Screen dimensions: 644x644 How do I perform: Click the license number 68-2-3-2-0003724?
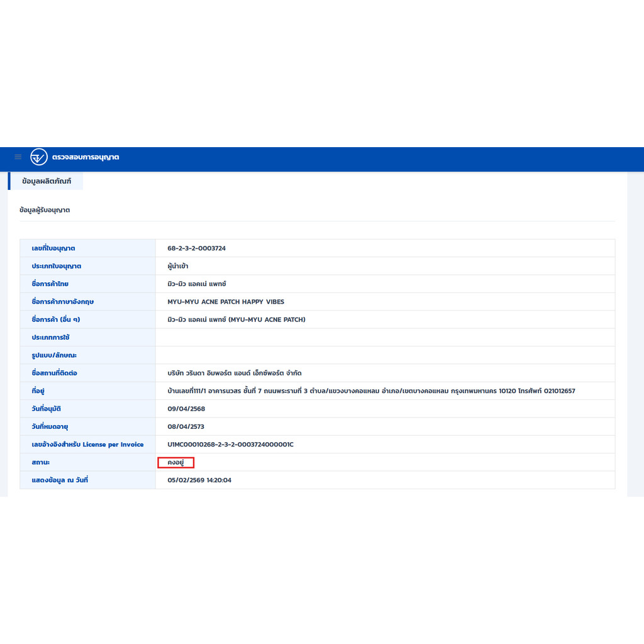click(196, 248)
